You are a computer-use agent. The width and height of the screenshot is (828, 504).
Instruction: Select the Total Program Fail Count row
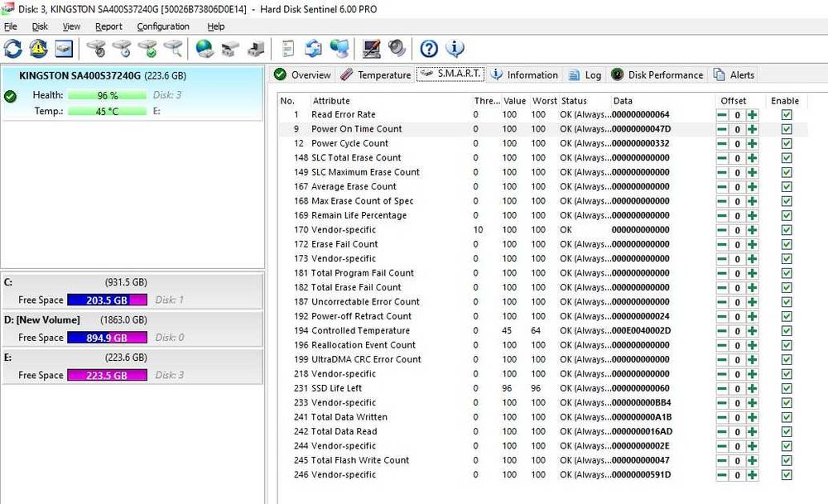click(543, 273)
